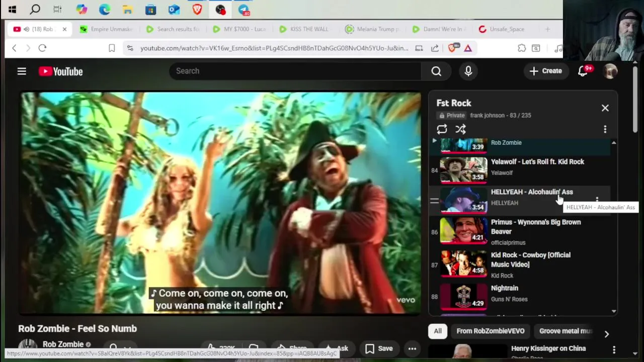
Task: Open Brave browser taskbar icon
Action: (x=197, y=9)
